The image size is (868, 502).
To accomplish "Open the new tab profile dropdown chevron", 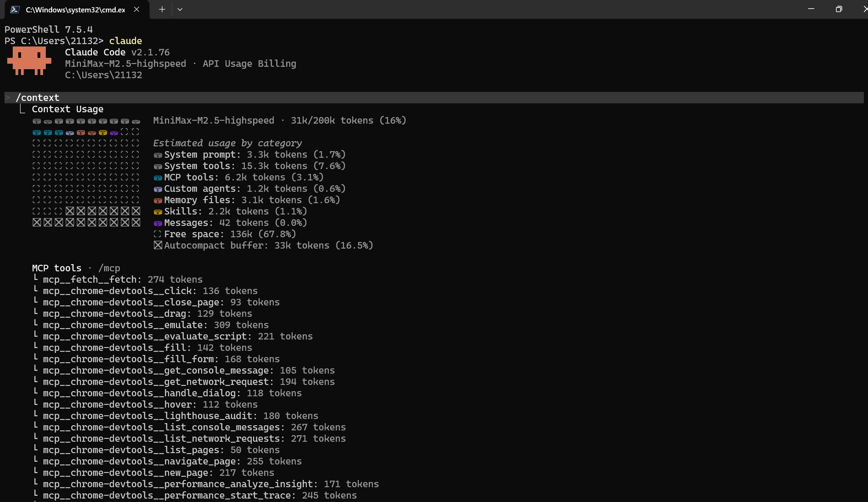I will pyautogui.click(x=180, y=9).
